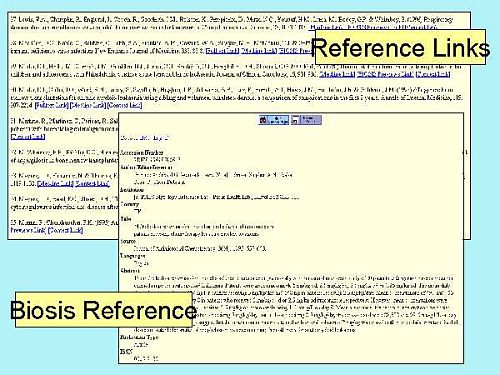Open Context Link under reference 30

125,105
